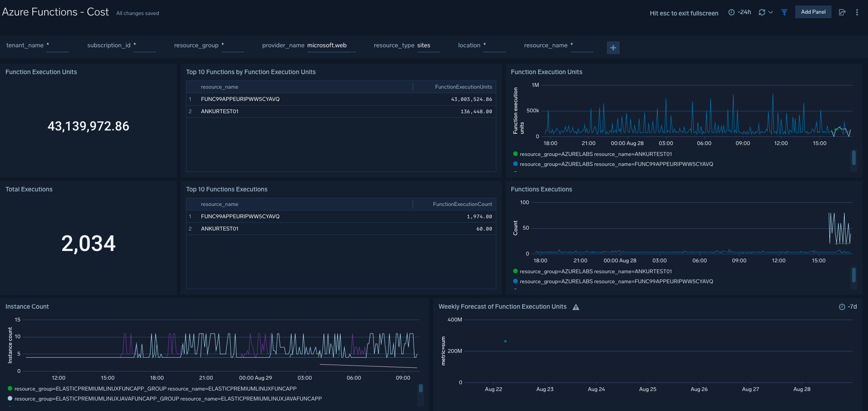Click the share dashboard icon
The width and height of the screenshot is (868, 411).
click(842, 12)
